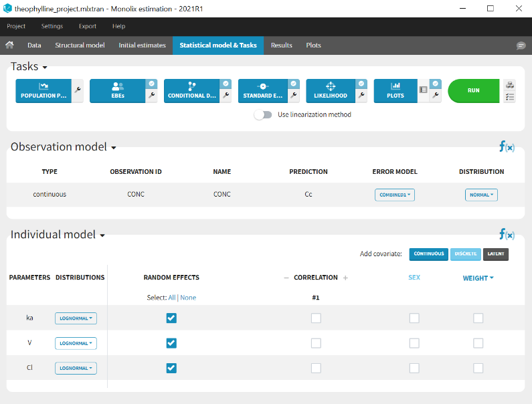Add a correlation group with plus icon
Viewport: 532px width, 404px height.
[x=346, y=278]
